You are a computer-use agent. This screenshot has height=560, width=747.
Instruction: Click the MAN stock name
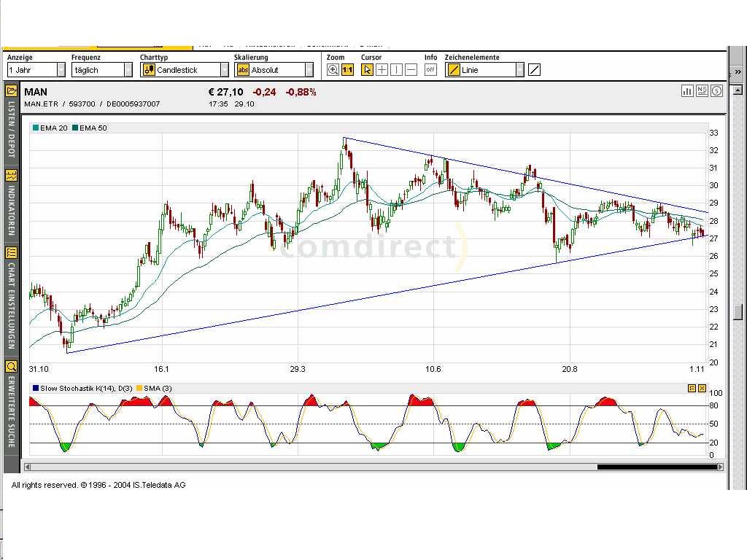pyautogui.click(x=36, y=92)
